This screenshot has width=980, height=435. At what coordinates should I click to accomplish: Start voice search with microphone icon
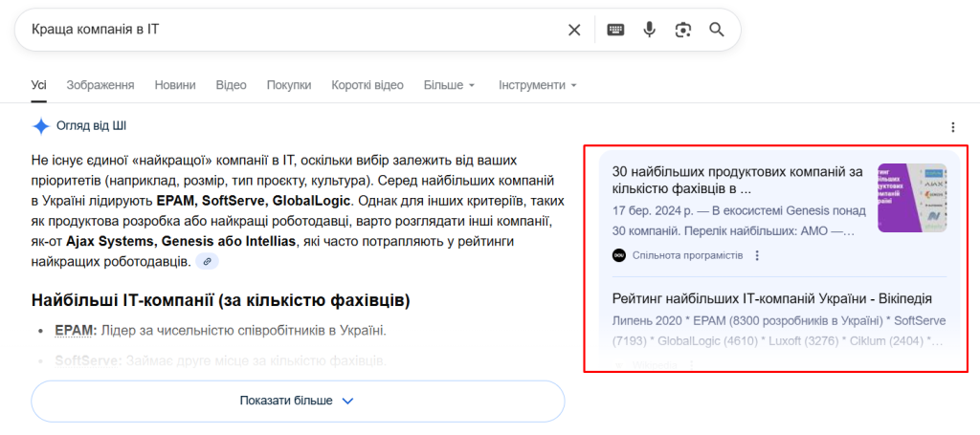649,30
